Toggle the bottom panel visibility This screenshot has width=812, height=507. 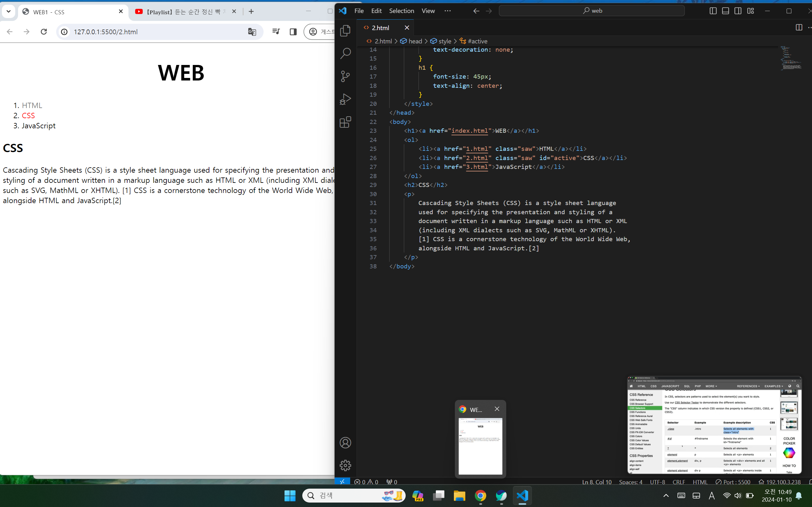(x=725, y=11)
